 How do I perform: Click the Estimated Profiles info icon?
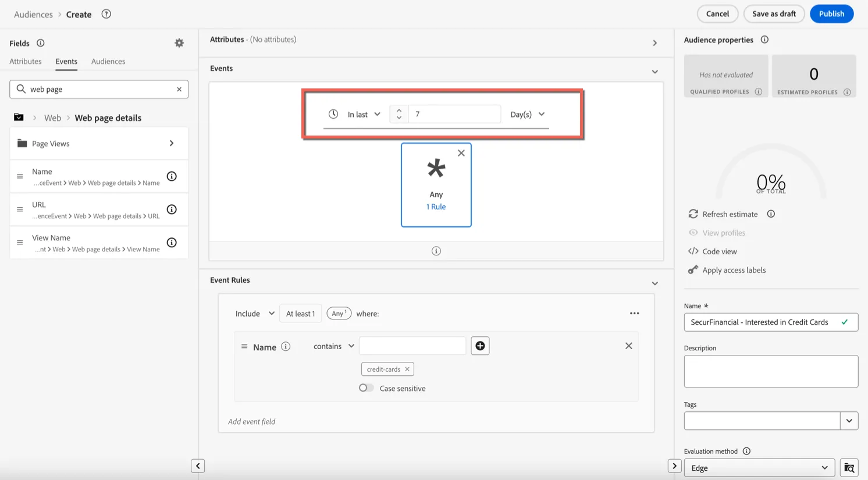tap(847, 92)
